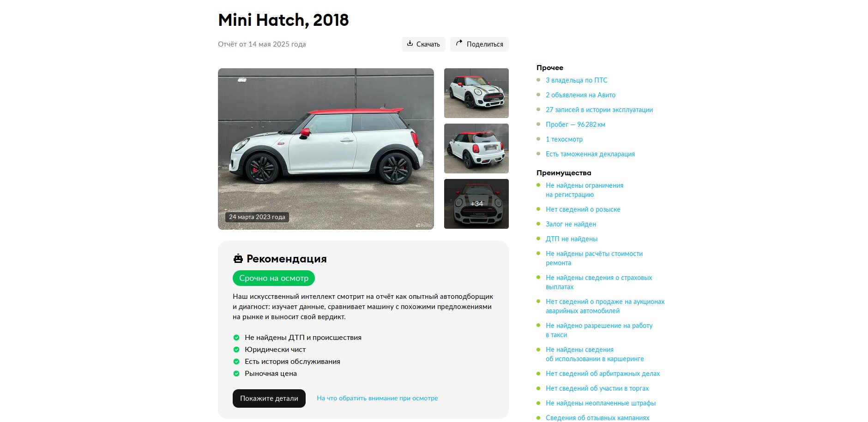Open Пробег — 96 282 км link
The image size is (868, 422).
575,125
